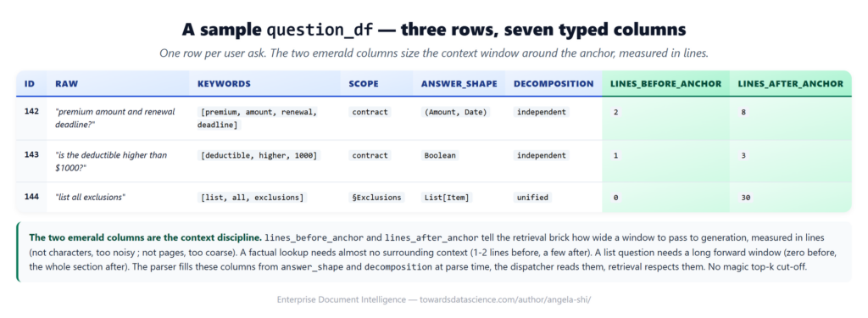Select the §Exclusions scope tag
Screen dimensions: 868x318
pyautogui.click(x=377, y=198)
